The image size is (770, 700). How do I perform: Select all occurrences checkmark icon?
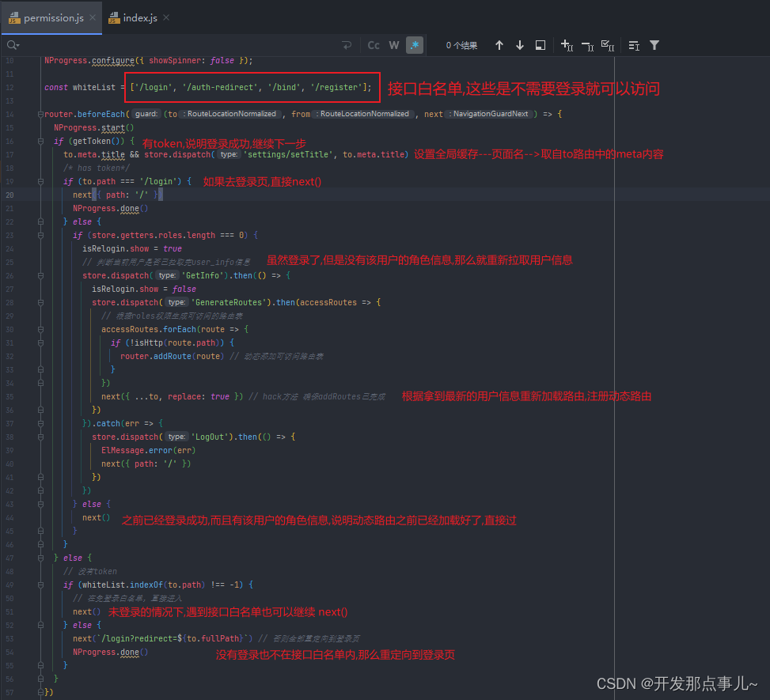[x=608, y=45]
